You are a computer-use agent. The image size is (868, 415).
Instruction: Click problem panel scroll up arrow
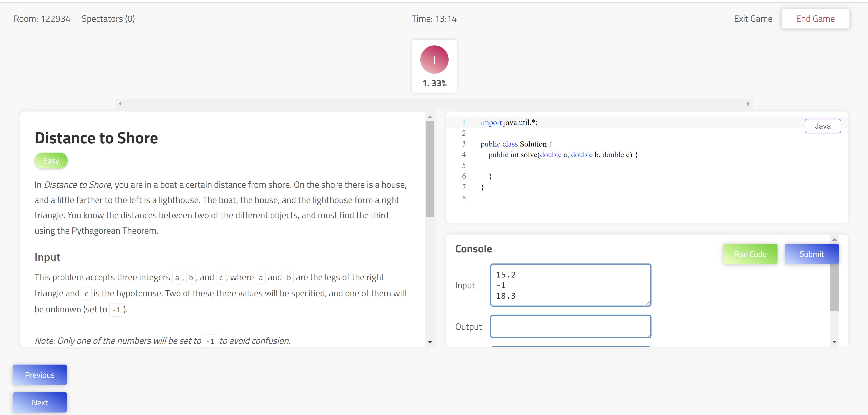[430, 116]
